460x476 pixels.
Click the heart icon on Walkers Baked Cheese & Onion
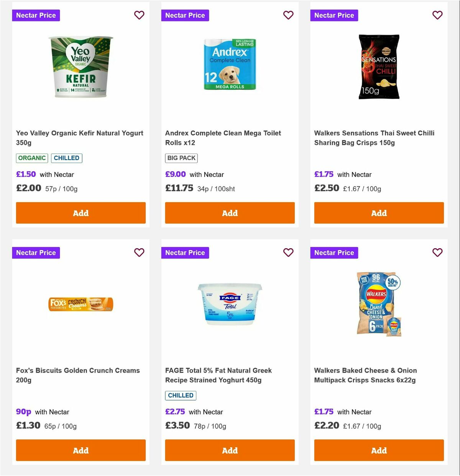[437, 253]
